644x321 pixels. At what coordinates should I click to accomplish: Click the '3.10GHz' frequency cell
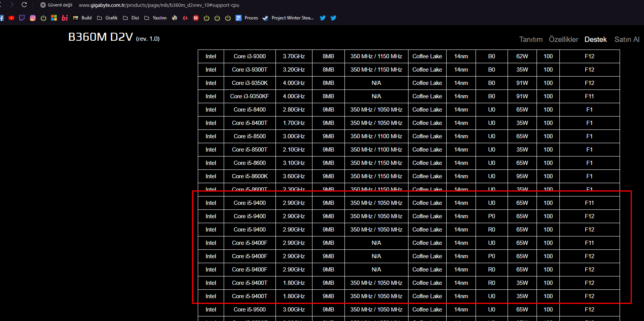pos(294,163)
